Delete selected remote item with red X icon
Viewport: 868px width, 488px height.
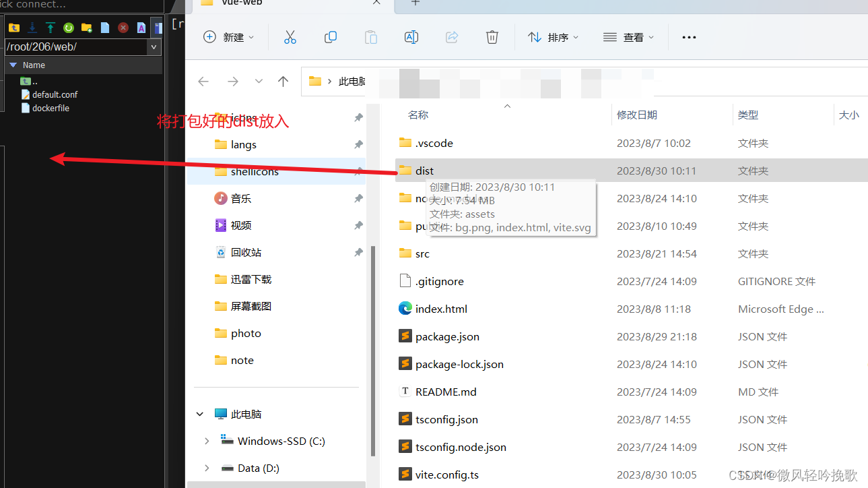pyautogui.click(x=123, y=28)
